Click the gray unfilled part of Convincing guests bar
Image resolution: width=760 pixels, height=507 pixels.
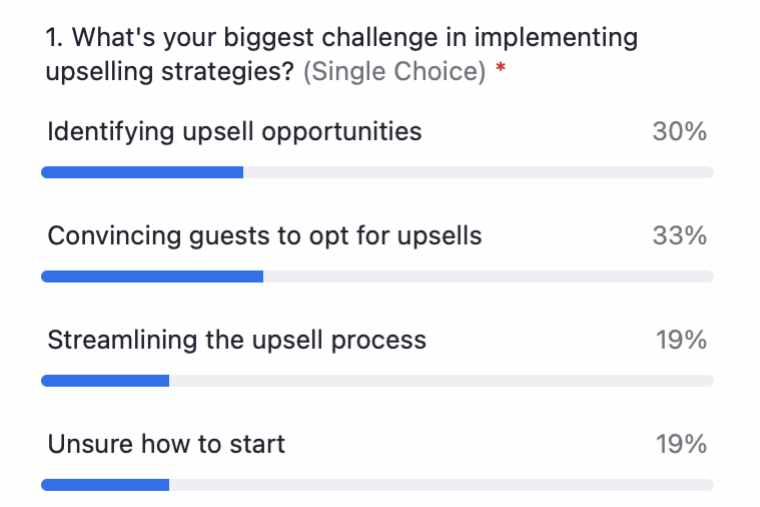[x=489, y=276]
